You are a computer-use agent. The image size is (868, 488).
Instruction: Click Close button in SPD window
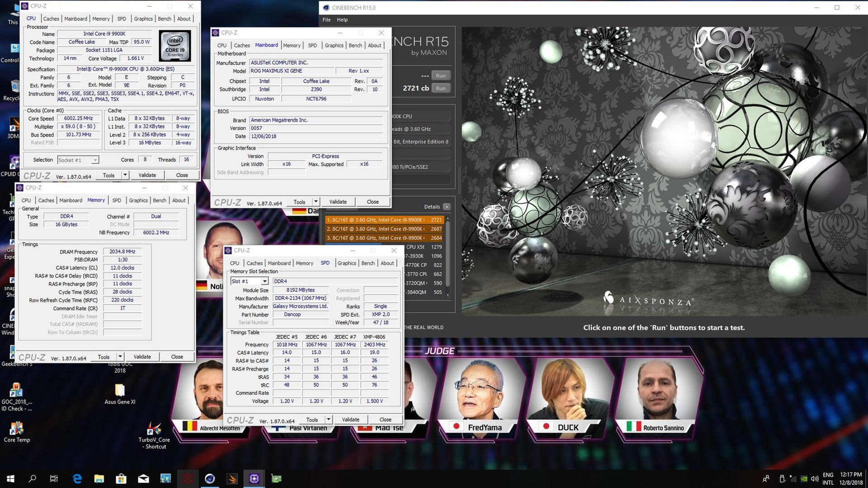click(x=385, y=419)
